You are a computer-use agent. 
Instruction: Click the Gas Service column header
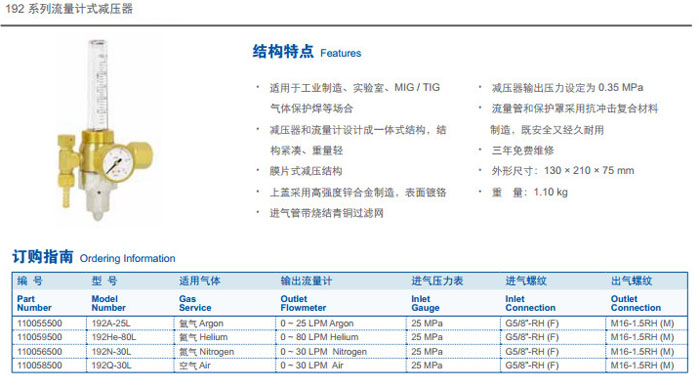tap(195, 303)
